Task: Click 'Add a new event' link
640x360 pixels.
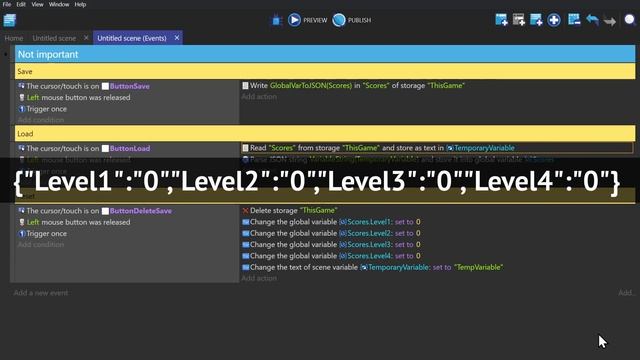Action: pos(41,293)
